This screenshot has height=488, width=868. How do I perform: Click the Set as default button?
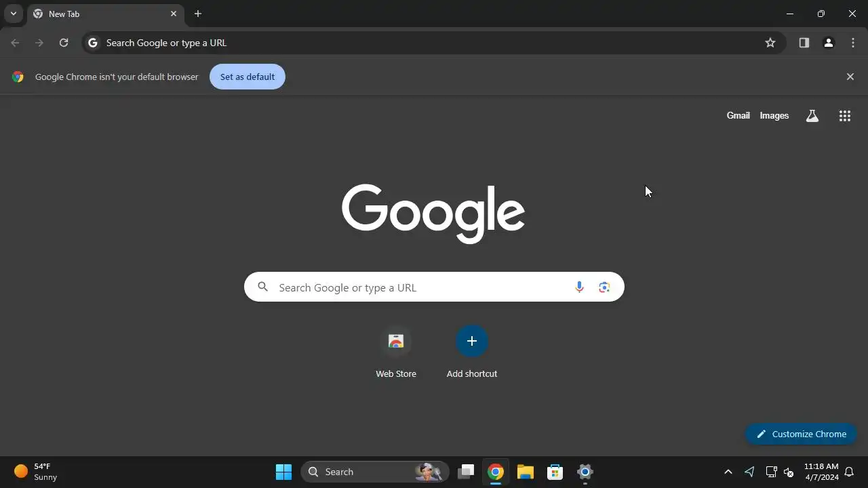click(x=248, y=77)
